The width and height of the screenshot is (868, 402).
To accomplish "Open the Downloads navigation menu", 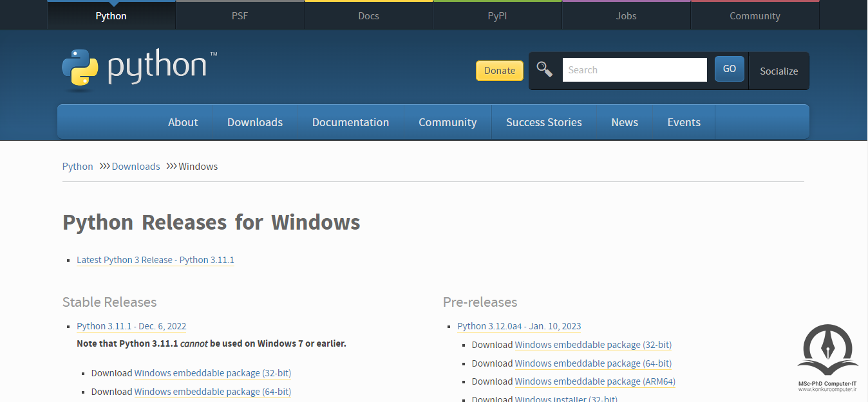I will [255, 122].
